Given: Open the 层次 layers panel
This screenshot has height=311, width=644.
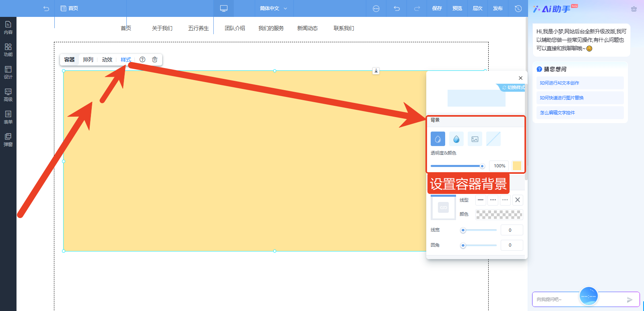Looking at the screenshot, I should [x=477, y=8].
